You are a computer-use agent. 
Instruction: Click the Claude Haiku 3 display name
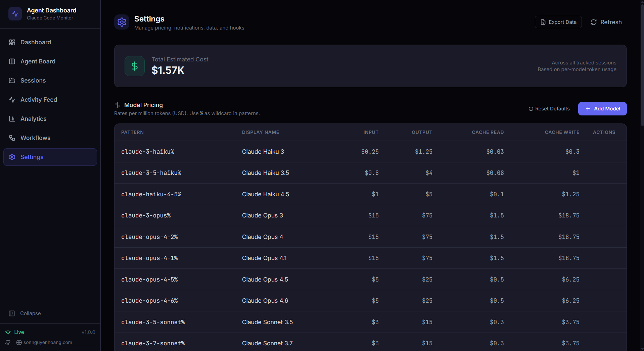click(263, 152)
